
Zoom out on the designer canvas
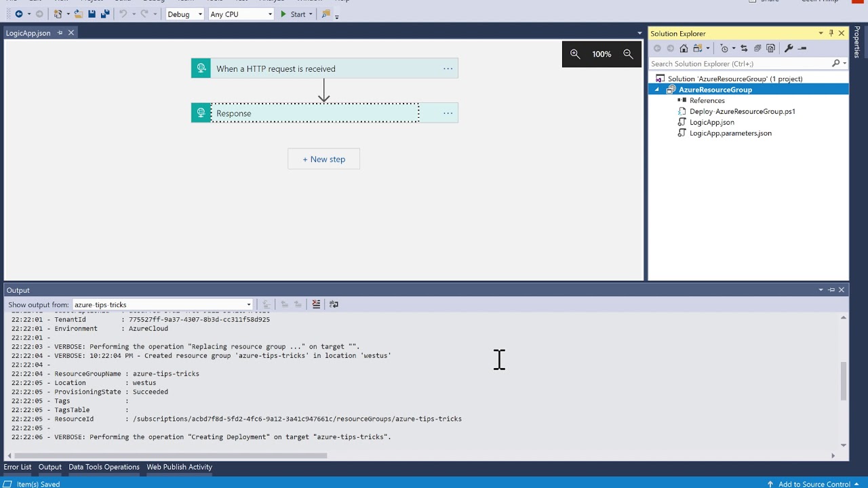[x=628, y=54]
